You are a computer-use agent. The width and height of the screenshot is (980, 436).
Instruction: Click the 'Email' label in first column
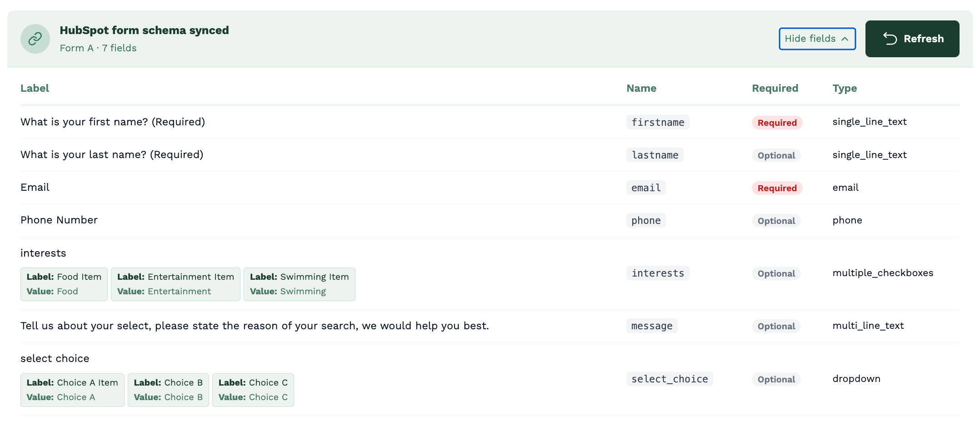tap(35, 187)
